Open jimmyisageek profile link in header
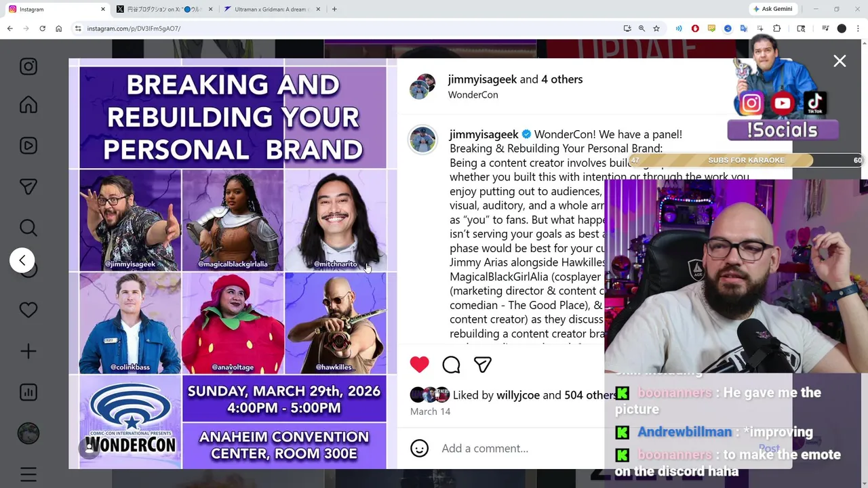 [482, 79]
